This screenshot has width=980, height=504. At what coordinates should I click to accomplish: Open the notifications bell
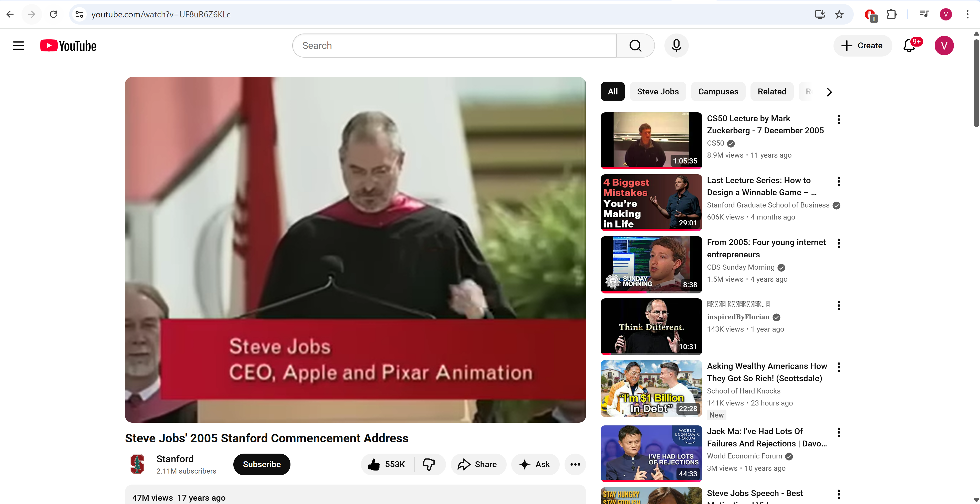[909, 46]
